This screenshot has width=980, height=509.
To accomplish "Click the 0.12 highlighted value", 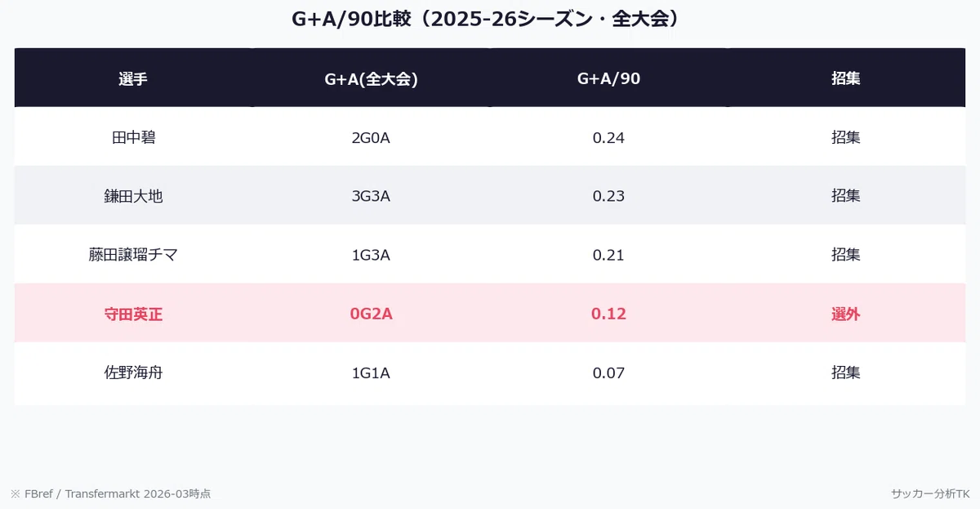I will [x=608, y=314].
